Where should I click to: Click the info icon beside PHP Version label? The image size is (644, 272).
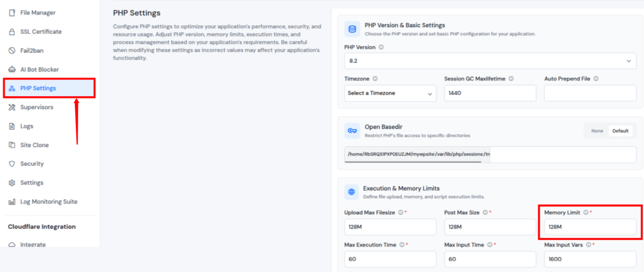(x=382, y=47)
